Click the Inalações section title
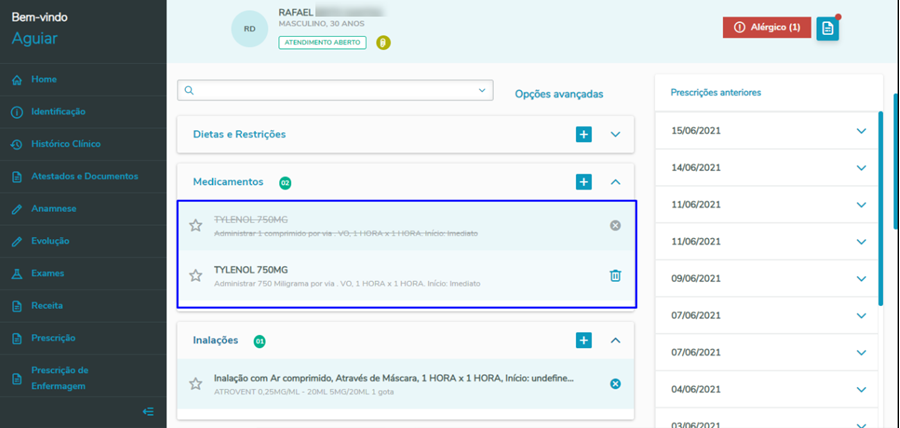Screen dimensions: 900x428 pos(215,340)
